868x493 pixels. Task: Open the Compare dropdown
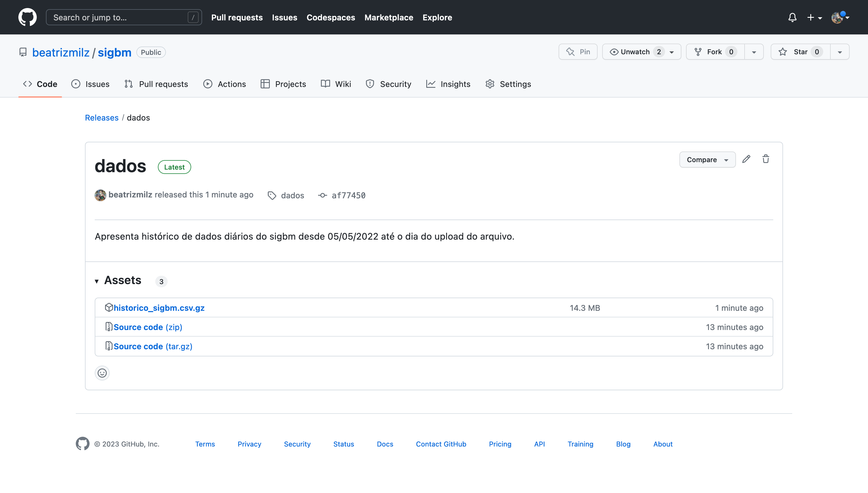[x=707, y=160]
